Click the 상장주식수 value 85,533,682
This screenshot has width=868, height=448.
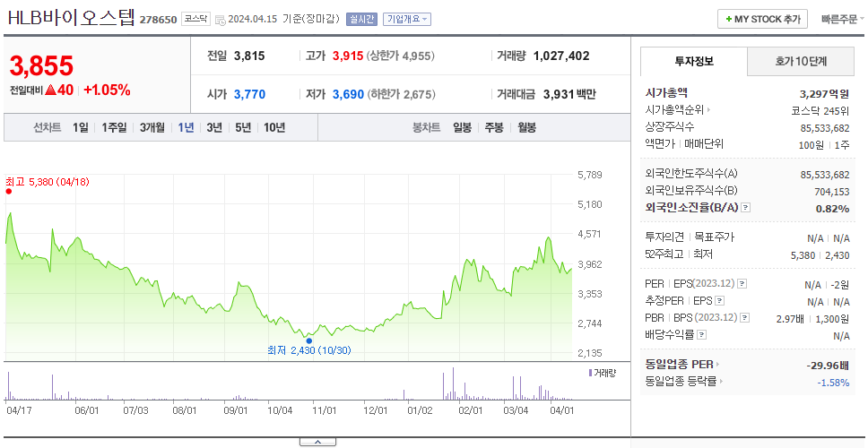[825, 128]
